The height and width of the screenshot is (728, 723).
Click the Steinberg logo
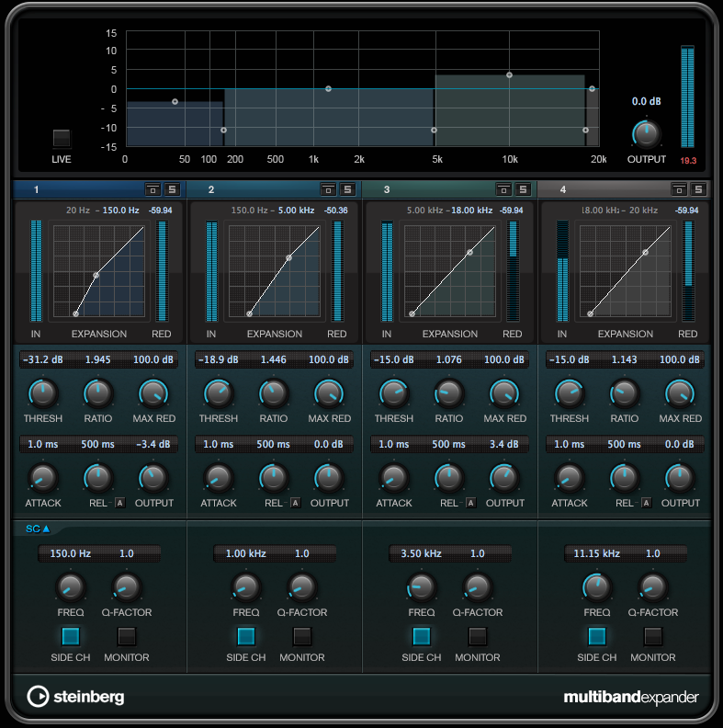tap(75, 697)
